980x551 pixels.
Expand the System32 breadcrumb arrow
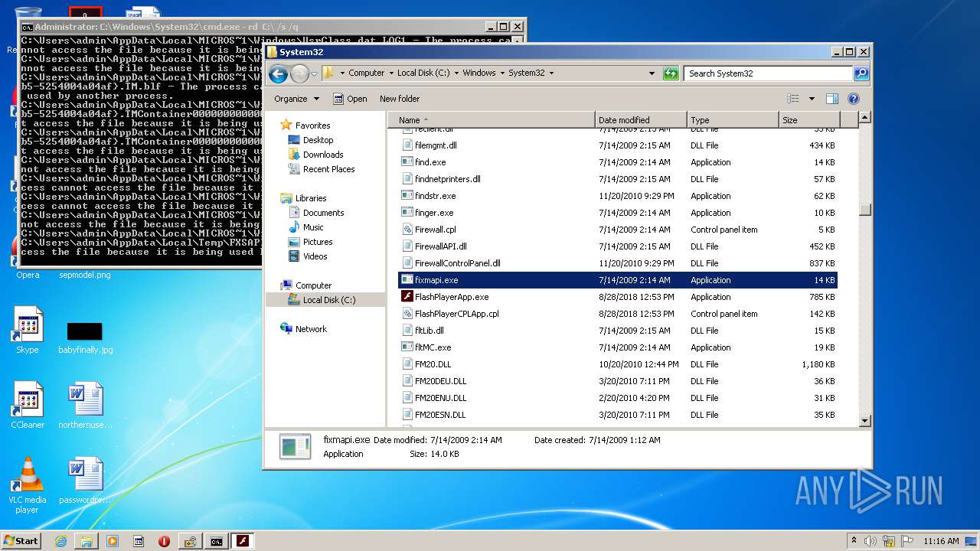tap(551, 73)
